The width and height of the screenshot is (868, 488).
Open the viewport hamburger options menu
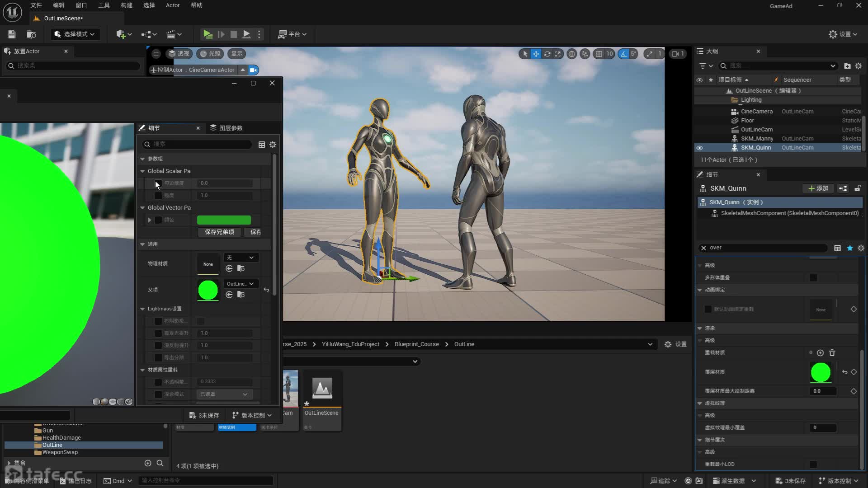pyautogui.click(x=156, y=54)
